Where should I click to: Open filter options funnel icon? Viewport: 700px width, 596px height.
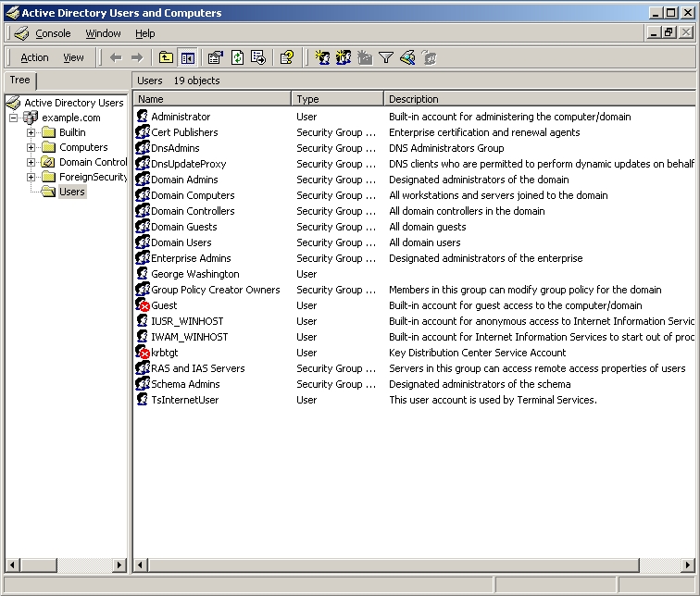click(x=386, y=57)
